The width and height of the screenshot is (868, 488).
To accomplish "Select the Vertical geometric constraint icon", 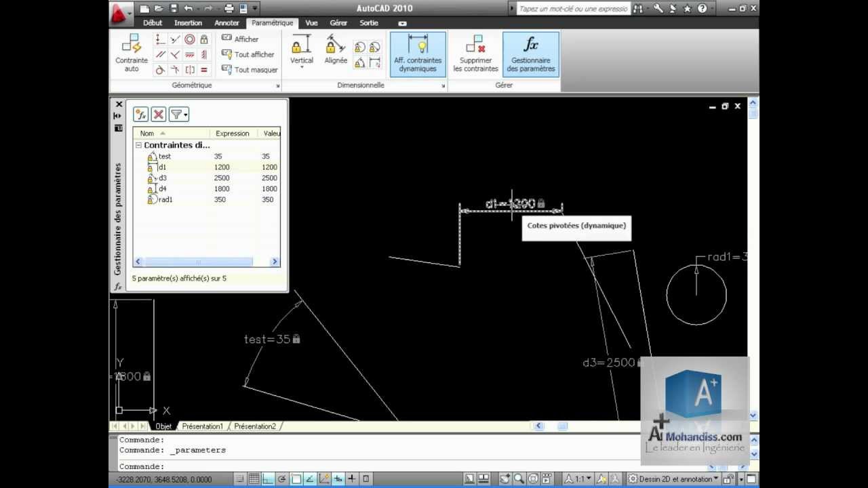I will [x=204, y=54].
